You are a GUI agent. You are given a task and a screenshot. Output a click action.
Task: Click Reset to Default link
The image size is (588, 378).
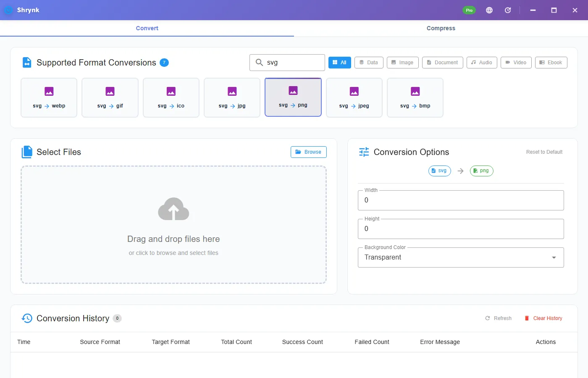coord(544,152)
